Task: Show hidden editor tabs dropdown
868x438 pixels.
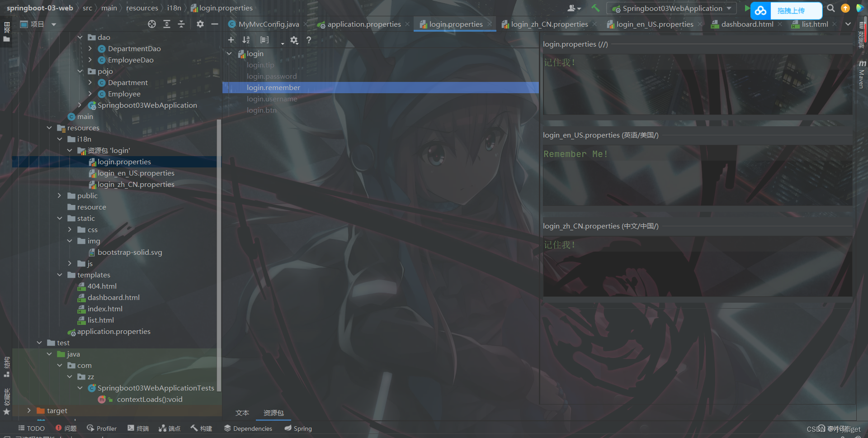Action: (x=848, y=24)
